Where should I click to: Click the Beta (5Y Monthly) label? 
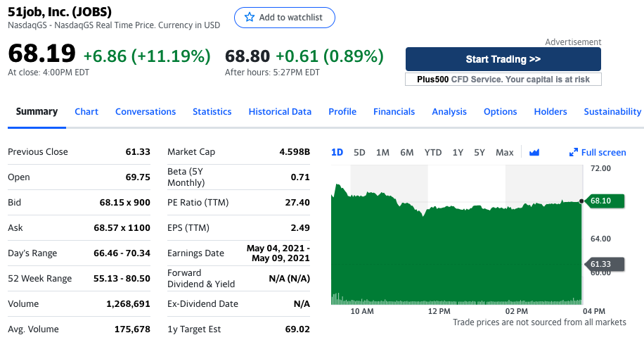click(186, 177)
